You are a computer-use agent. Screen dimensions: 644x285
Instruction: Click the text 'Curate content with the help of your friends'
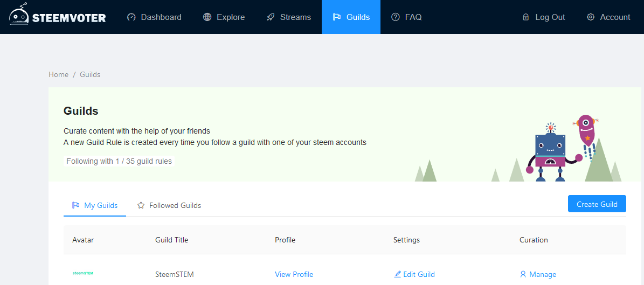coord(137,131)
